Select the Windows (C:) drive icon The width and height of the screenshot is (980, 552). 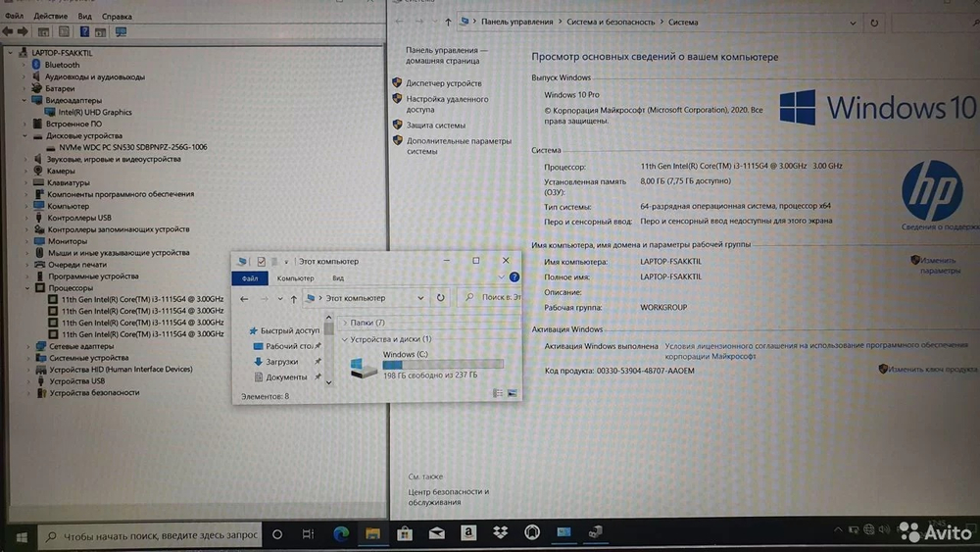364,367
